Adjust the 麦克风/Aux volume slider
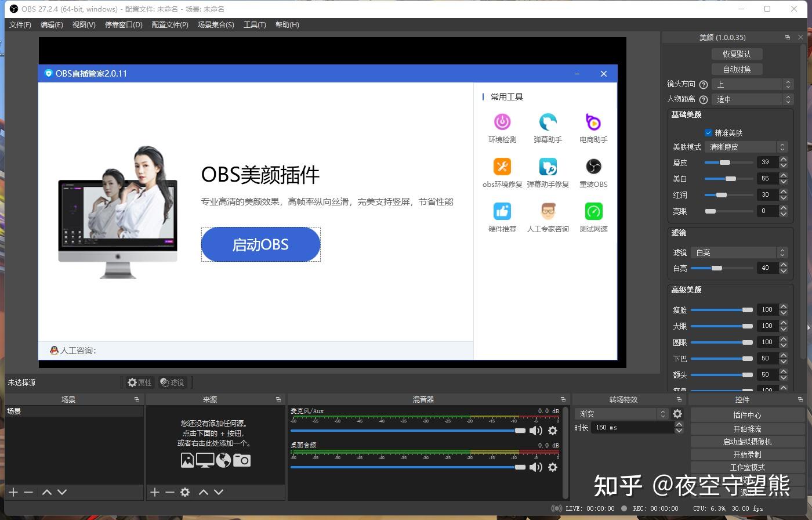 click(x=408, y=431)
